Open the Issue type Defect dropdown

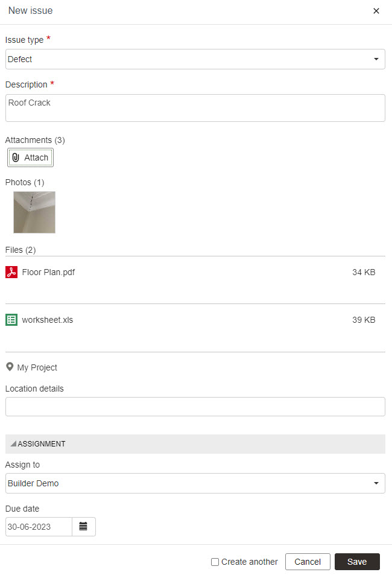tap(195, 59)
